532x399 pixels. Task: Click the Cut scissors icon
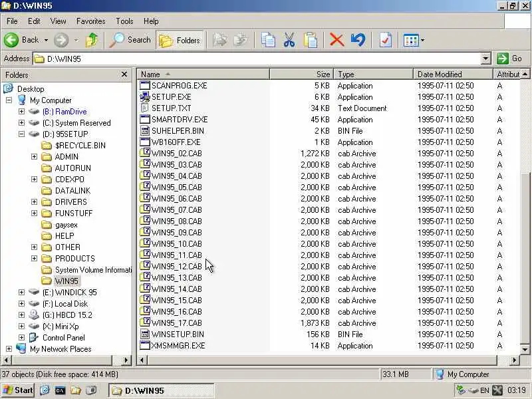[x=289, y=40]
